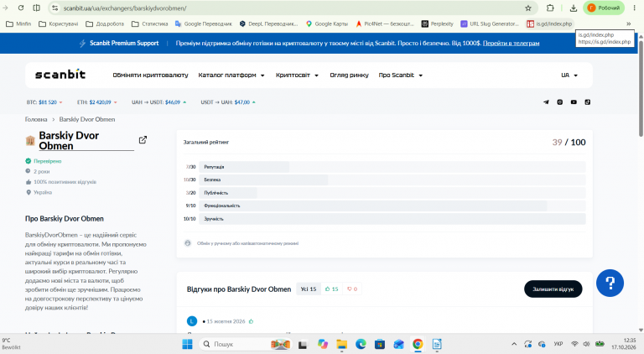
Task: Open the DeepL Переводчик bookmark
Action: point(269,23)
